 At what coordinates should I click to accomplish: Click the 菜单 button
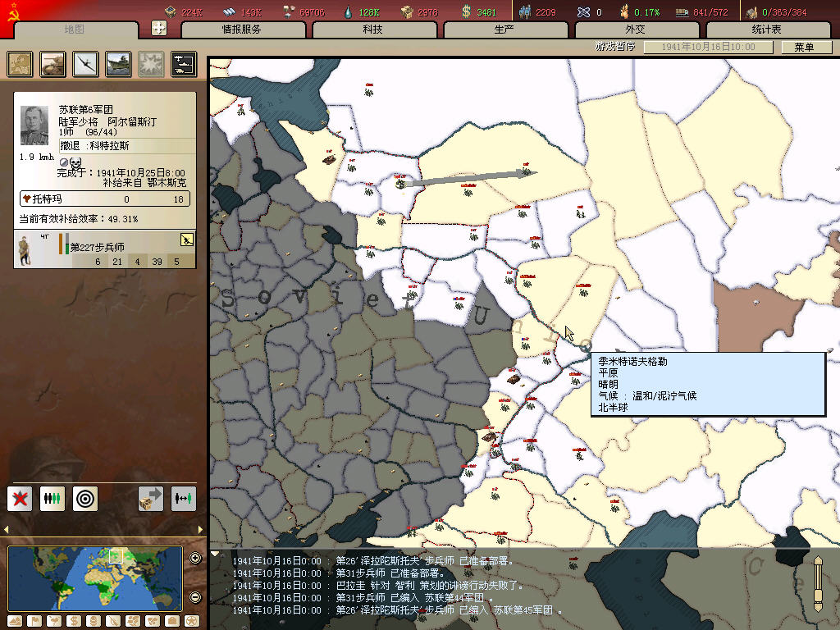[805, 47]
